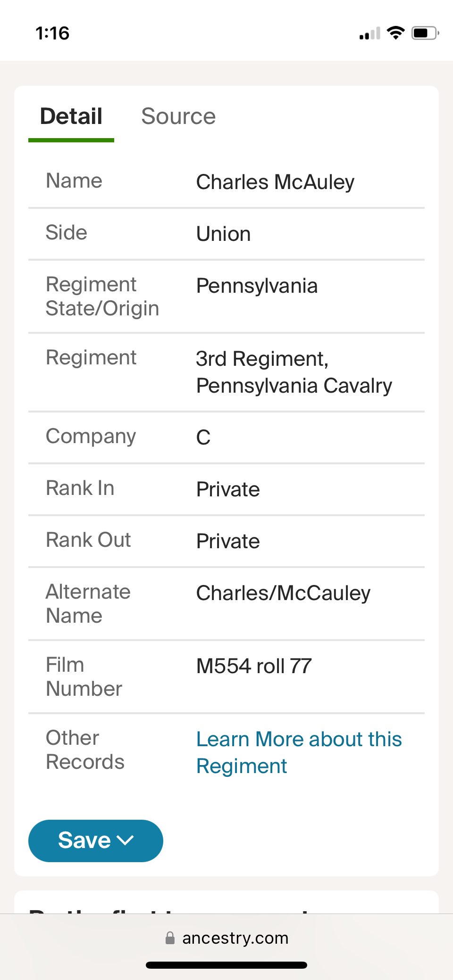Screen dimensions: 453x980
Task: Tap 3rd Regiment, Pennsylvania Cavalry text
Action: click(x=294, y=372)
